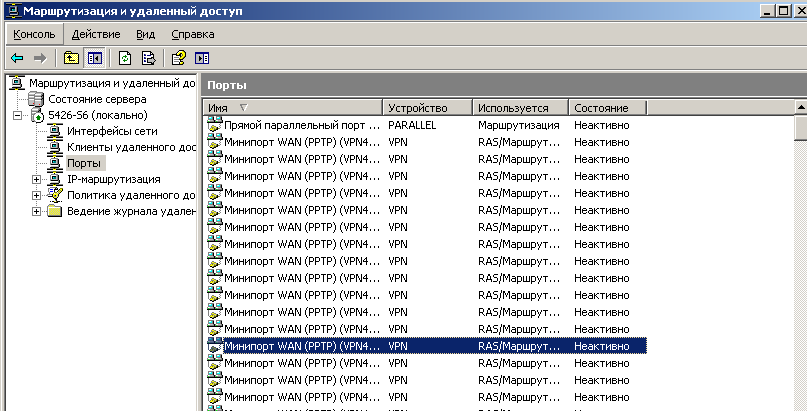Expand the Политика удаленного доступа node
The width and height of the screenshot is (807, 411).
36,195
